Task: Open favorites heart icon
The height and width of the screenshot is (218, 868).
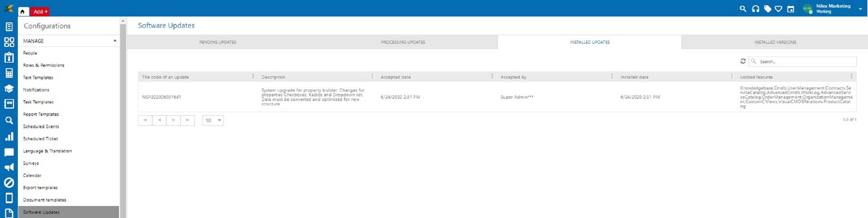Action: pyautogui.click(x=778, y=9)
